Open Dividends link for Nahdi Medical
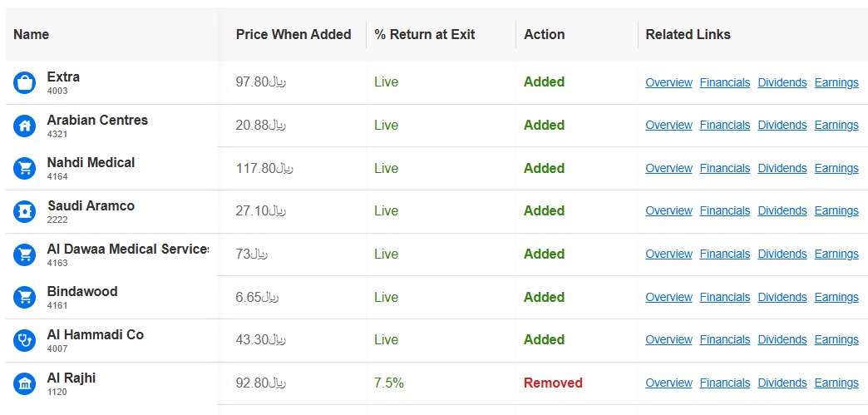The height and width of the screenshot is (415, 868). click(x=782, y=169)
